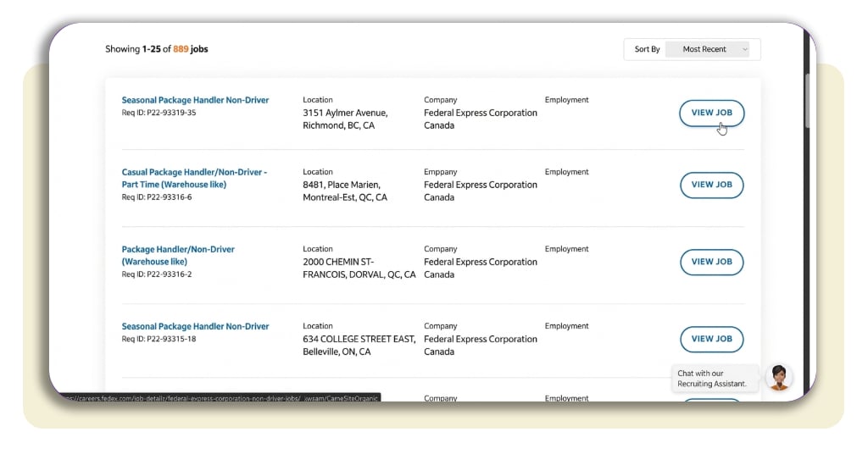Open the recruiting assistant avatar icon

780,378
